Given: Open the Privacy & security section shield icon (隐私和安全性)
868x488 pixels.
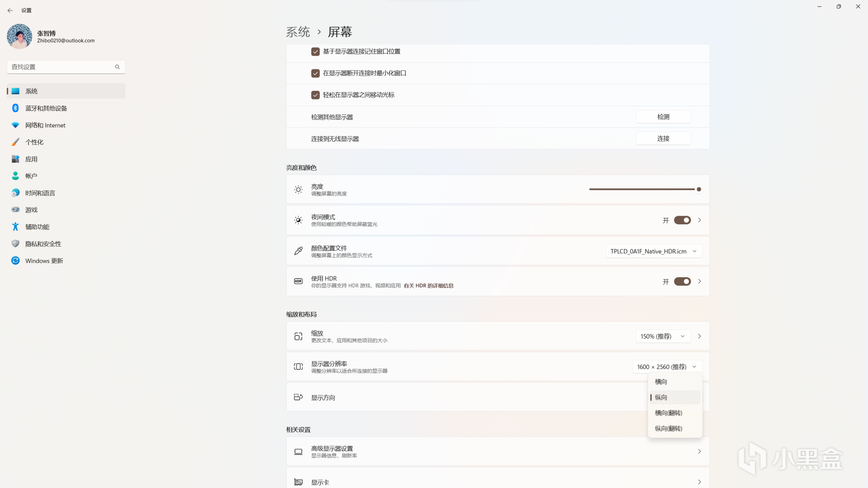Looking at the screenshot, I should pos(15,244).
